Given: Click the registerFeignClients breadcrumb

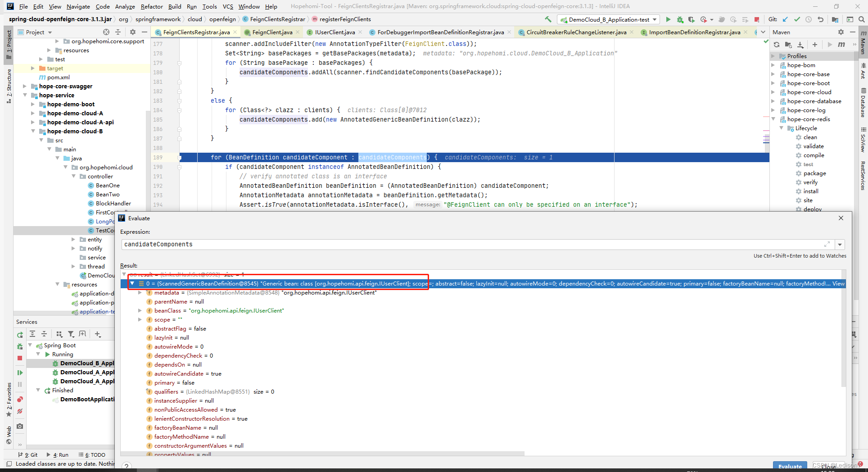Looking at the screenshot, I should click(x=345, y=19).
